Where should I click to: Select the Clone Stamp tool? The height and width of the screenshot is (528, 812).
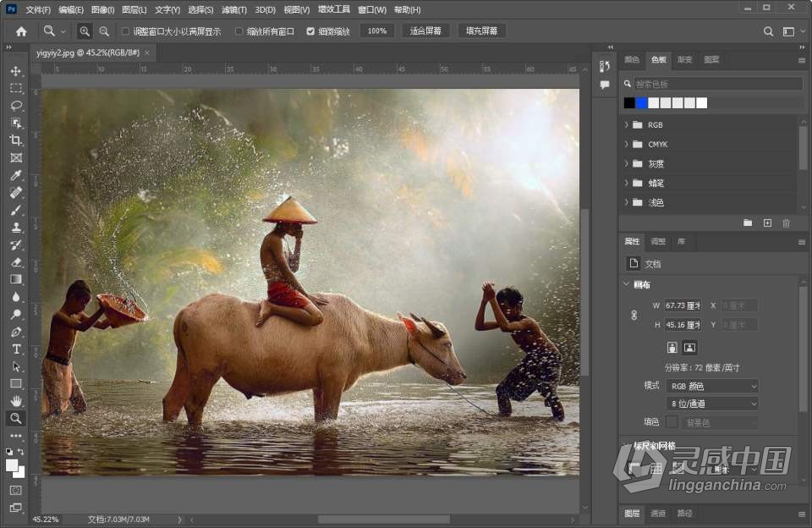point(16,227)
